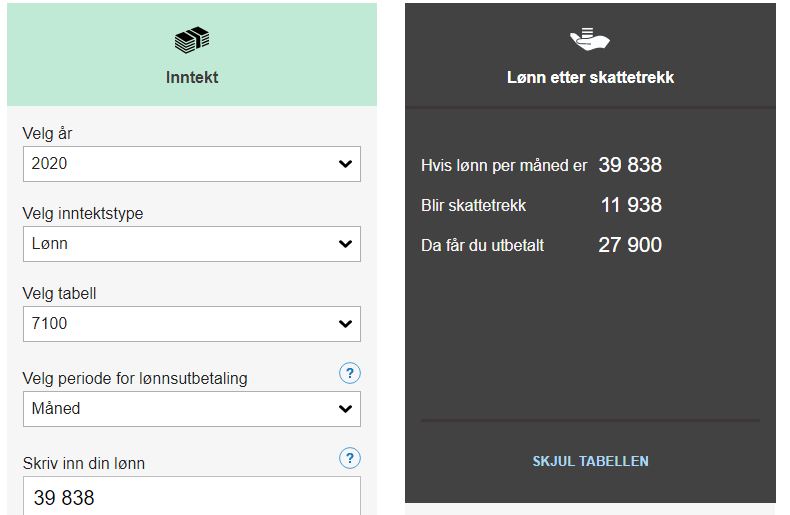This screenshot has height=515, width=790.
Task: Click the chevron arrow of the year selector
Action: click(x=345, y=164)
